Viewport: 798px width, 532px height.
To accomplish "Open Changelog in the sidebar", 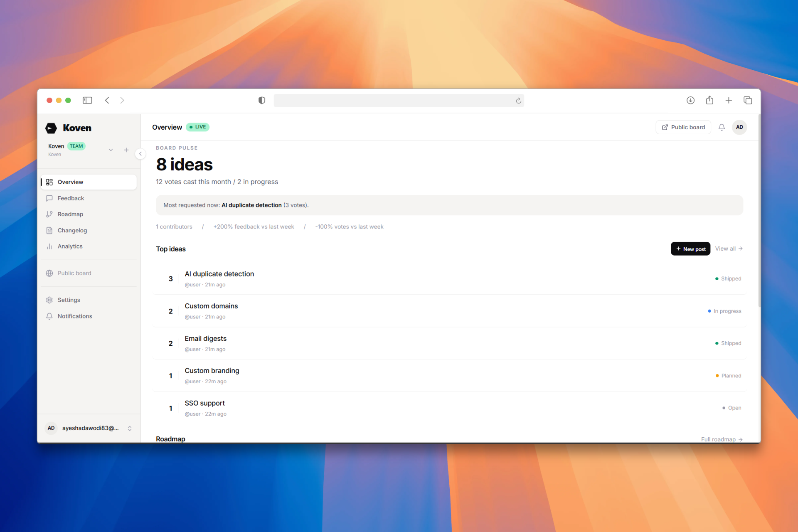I will 89,230.
